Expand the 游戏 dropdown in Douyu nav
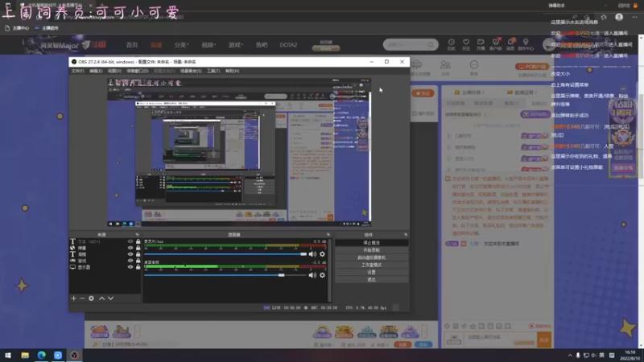 point(236,45)
